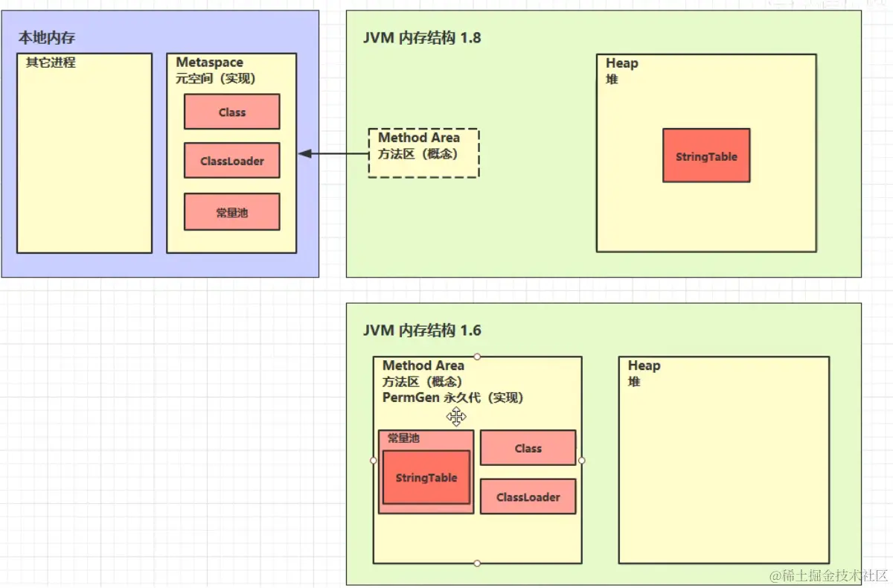Click the top selection handle of the 1.6 Method Area
This screenshot has height=588, width=893.
pyautogui.click(x=477, y=357)
